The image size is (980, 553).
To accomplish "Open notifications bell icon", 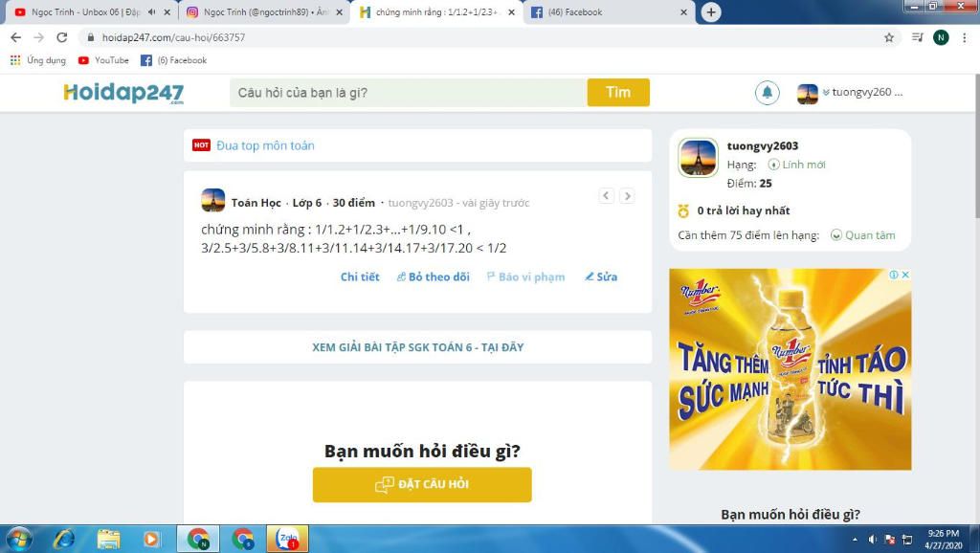I will pyautogui.click(x=767, y=93).
